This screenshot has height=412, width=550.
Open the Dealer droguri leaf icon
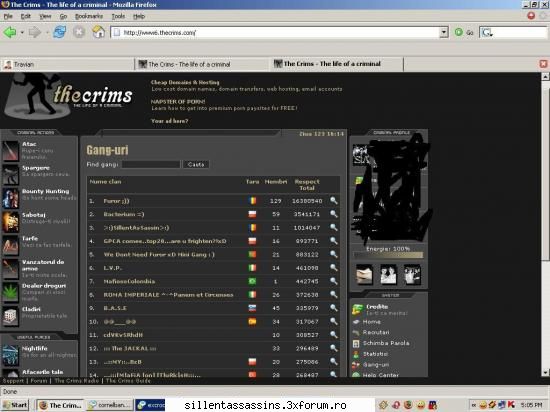tap(10, 292)
